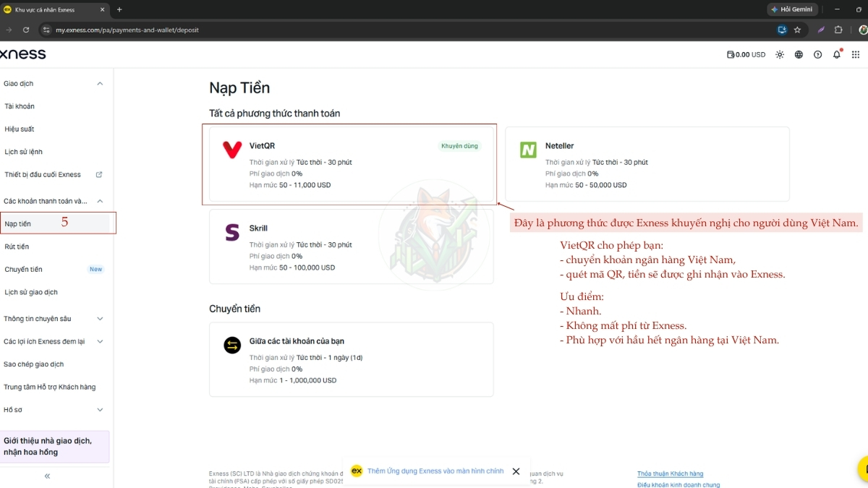
Task: Collapse the sidebar with double-chevron icon
Action: (47, 476)
